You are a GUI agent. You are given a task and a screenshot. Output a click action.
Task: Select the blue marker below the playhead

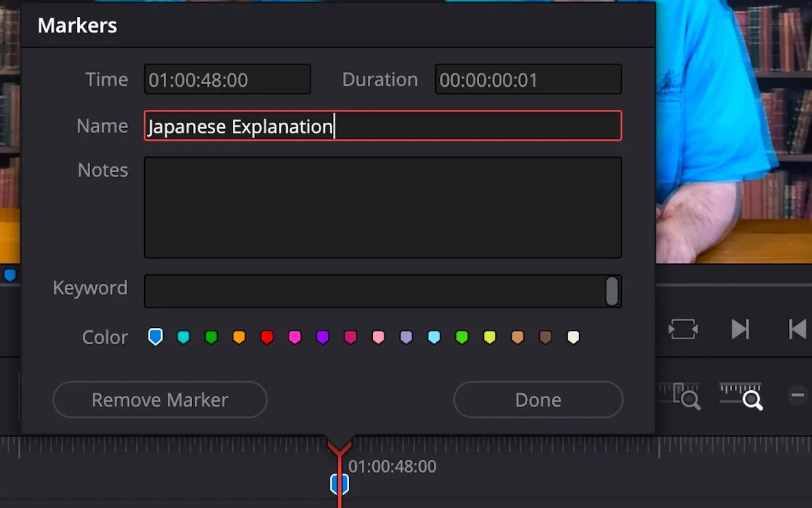pos(339,483)
